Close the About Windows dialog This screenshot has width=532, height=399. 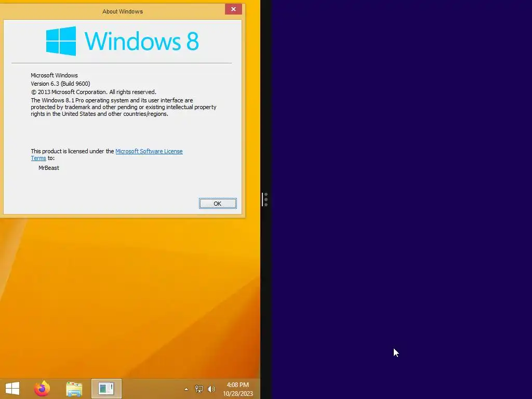(x=233, y=9)
